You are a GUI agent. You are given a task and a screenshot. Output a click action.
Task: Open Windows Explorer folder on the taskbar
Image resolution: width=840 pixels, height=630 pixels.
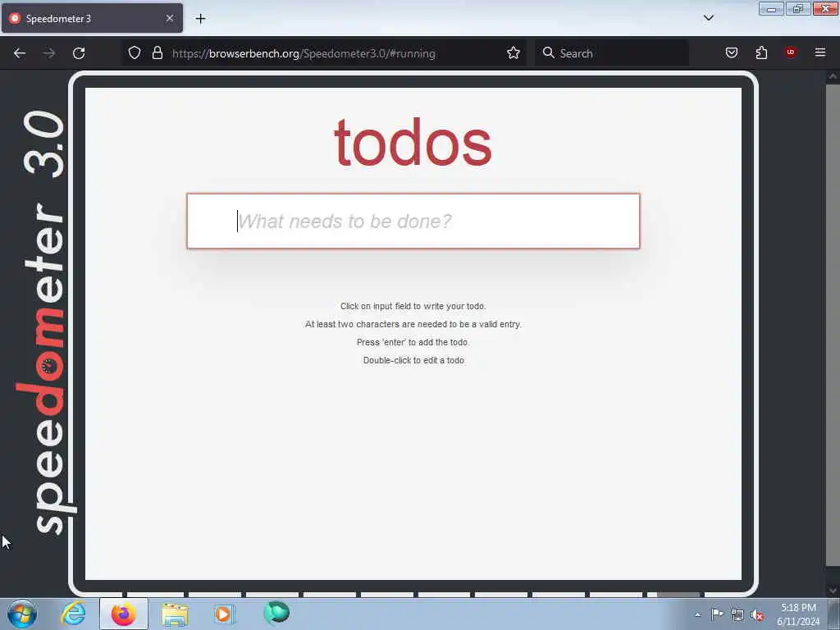coord(175,614)
